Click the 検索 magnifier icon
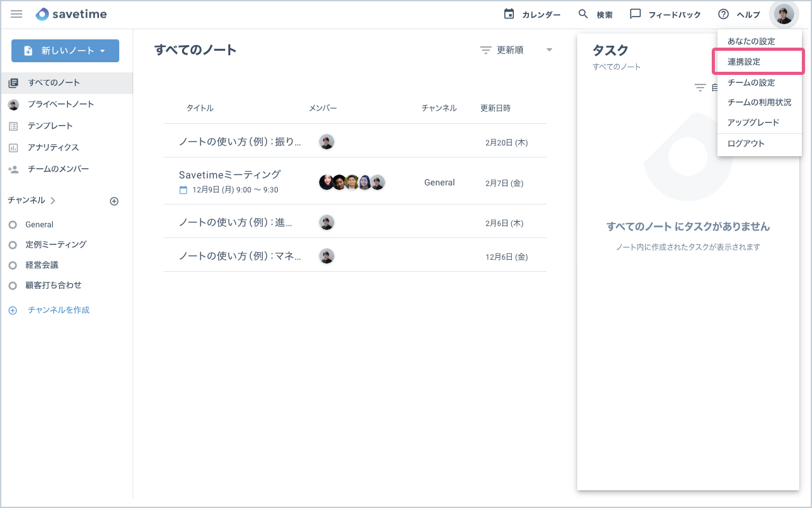 tap(584, 14)
